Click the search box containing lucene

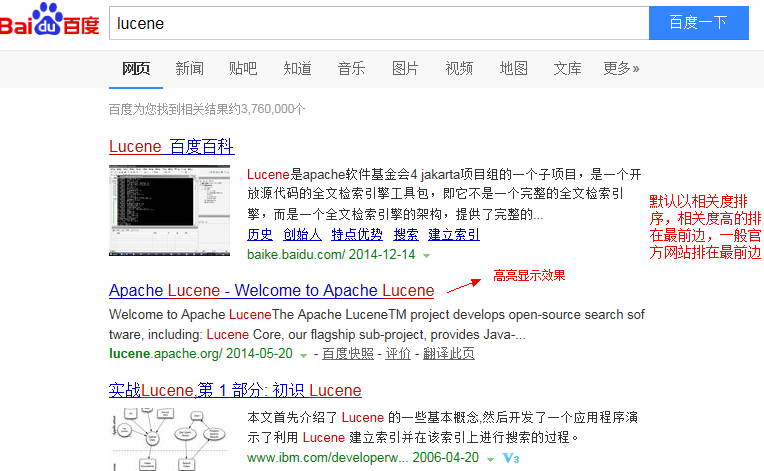coord(379,23)
